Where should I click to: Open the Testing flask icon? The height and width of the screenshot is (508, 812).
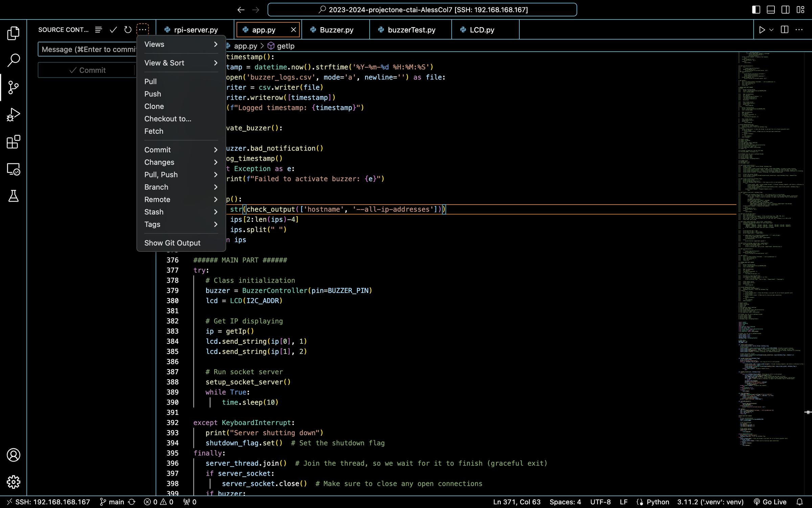(14, 196)
